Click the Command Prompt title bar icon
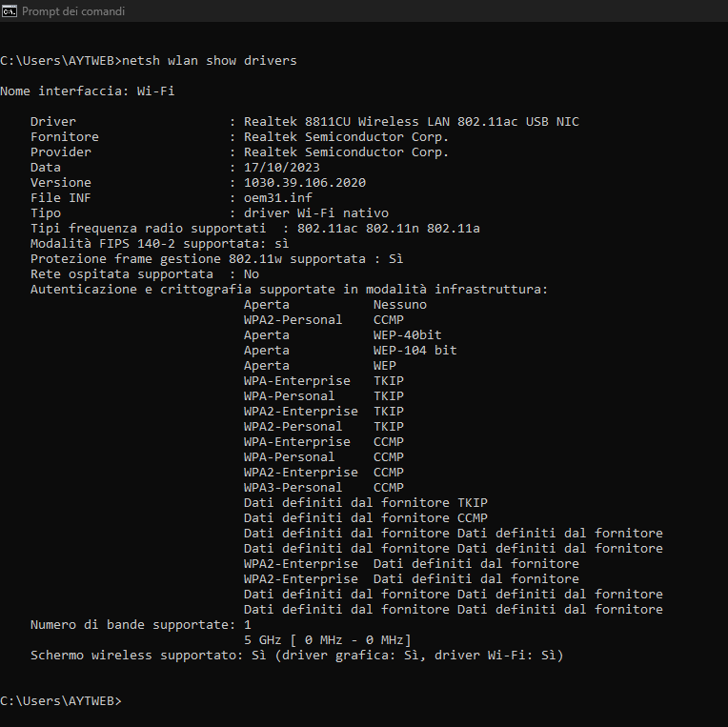The width and height of the screenshot is (728, 727). (x=10, y=11)
